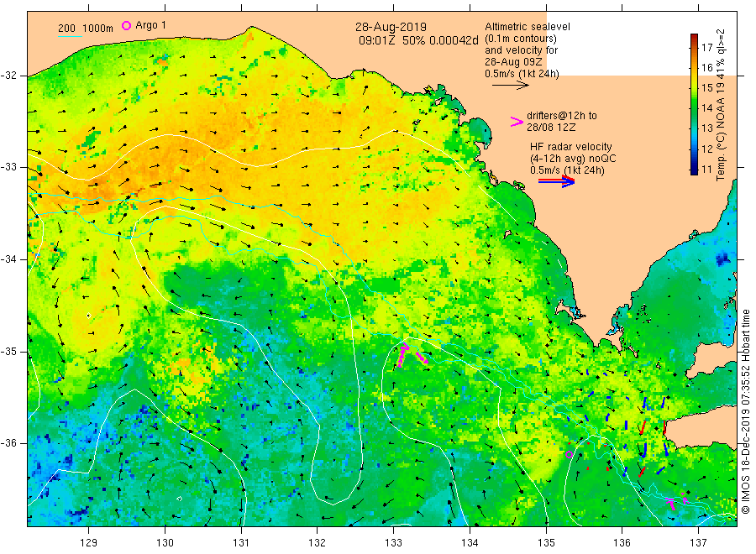Click the 'drifters@12h to' label

click(562, 116)
